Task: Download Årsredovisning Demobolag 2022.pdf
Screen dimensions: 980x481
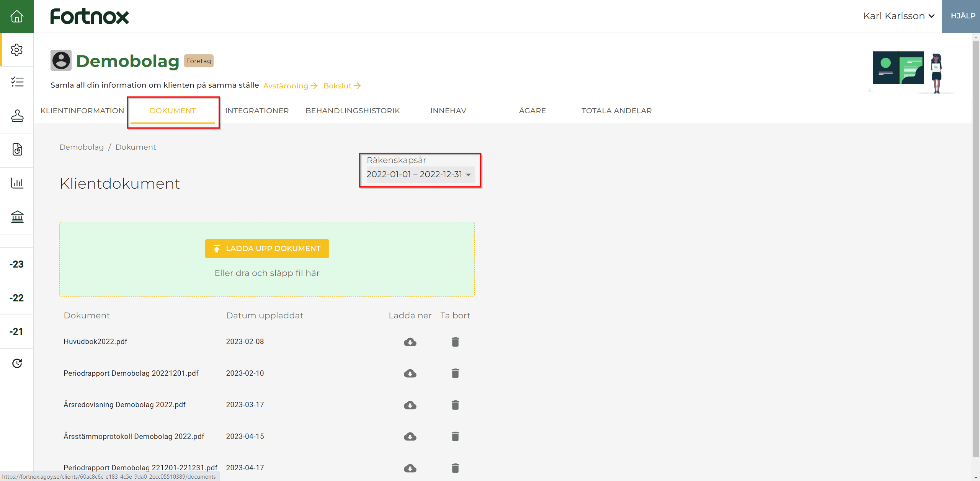Action: (410, 405)
